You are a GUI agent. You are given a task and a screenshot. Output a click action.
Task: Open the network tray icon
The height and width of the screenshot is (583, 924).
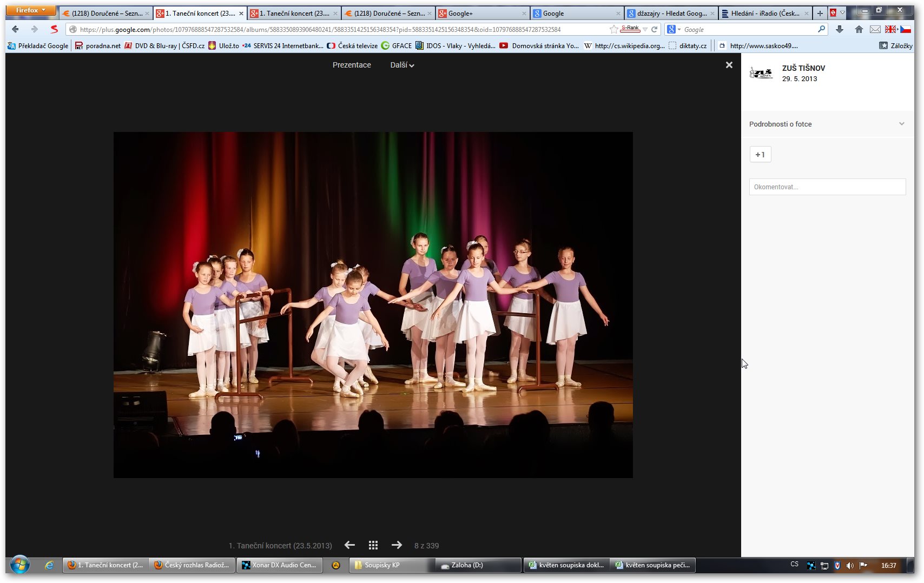[824, 565]
